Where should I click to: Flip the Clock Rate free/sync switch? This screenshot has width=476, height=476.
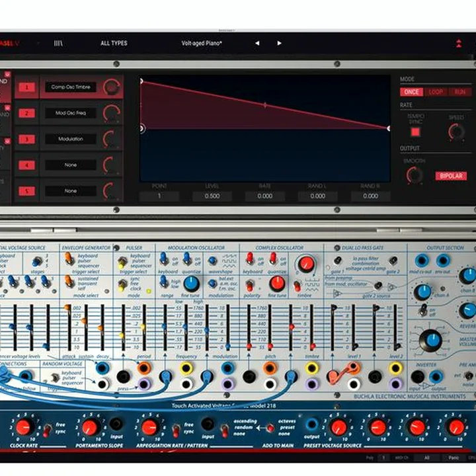[47, 430]
